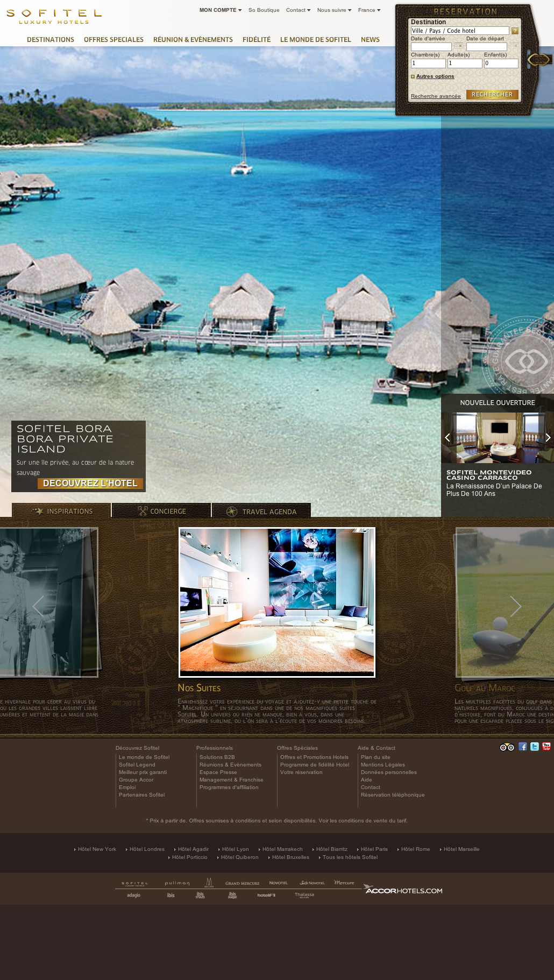Open Meilleur prix garanti footer link

(143, 772)
